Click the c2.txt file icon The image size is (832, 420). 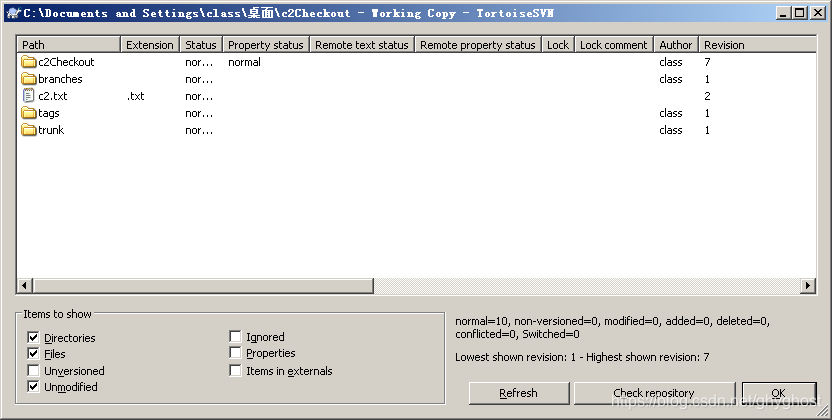[x=29, y=96]
